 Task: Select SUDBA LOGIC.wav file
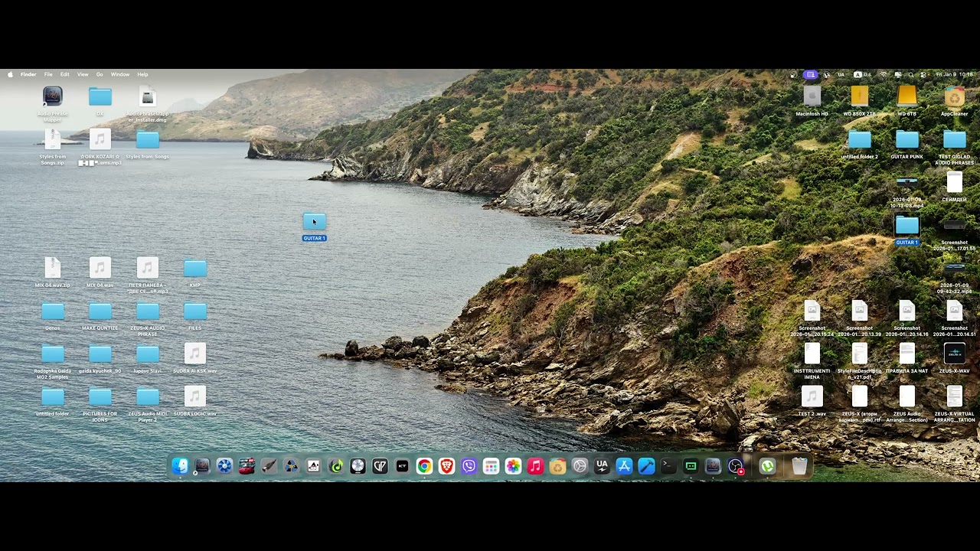click(195, 396)
